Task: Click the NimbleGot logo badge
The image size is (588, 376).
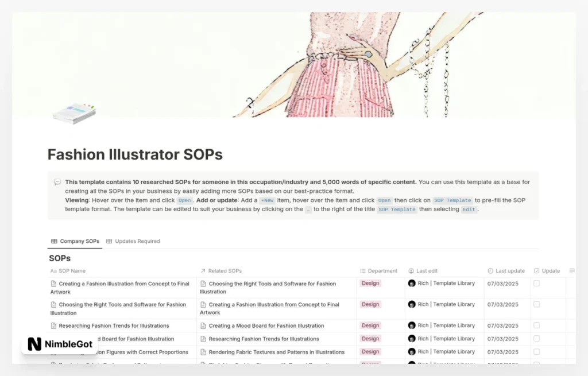Action: pos(60,344)
